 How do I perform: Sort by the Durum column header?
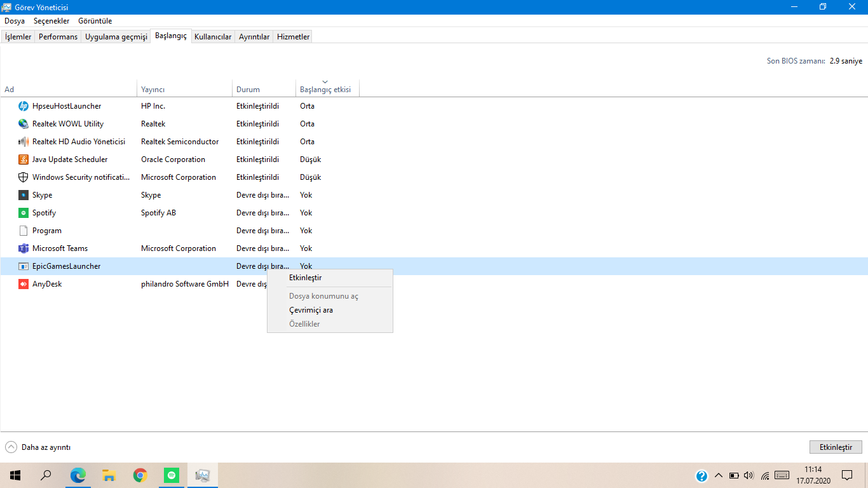pos(264,88)
